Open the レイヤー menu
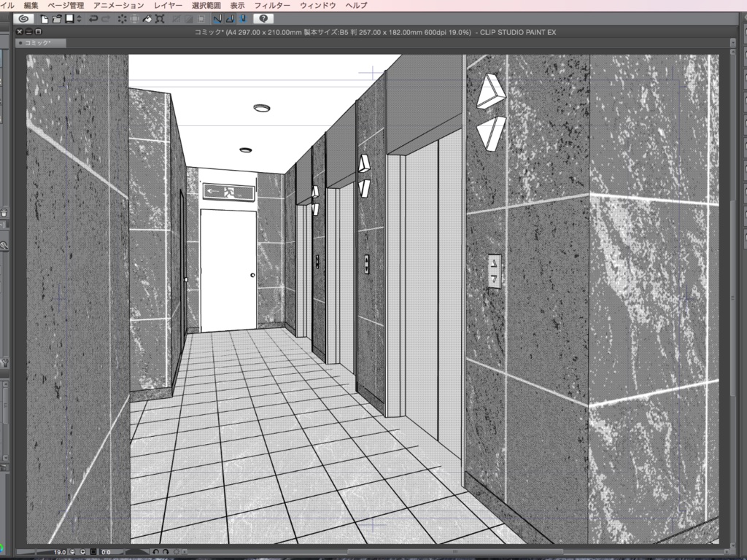 168,5
